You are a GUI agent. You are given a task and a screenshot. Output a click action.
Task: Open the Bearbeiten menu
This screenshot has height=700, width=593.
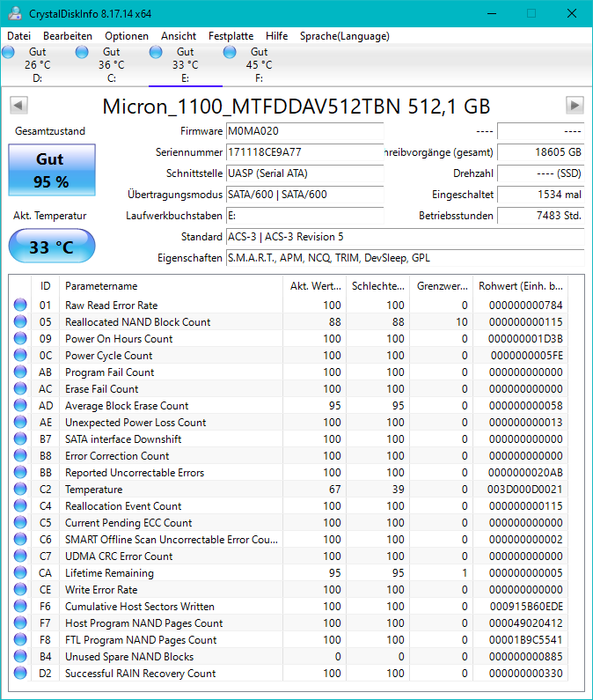click(x=68, y=36)
